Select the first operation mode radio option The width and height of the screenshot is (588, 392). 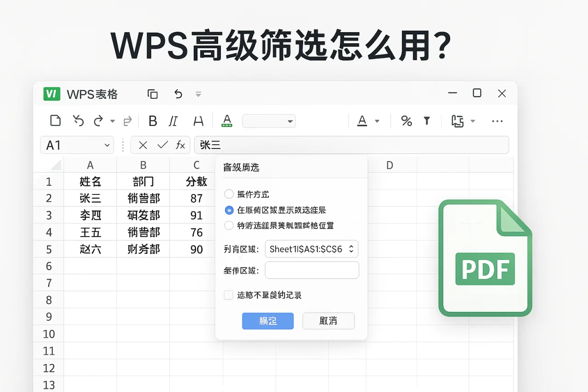229,194
